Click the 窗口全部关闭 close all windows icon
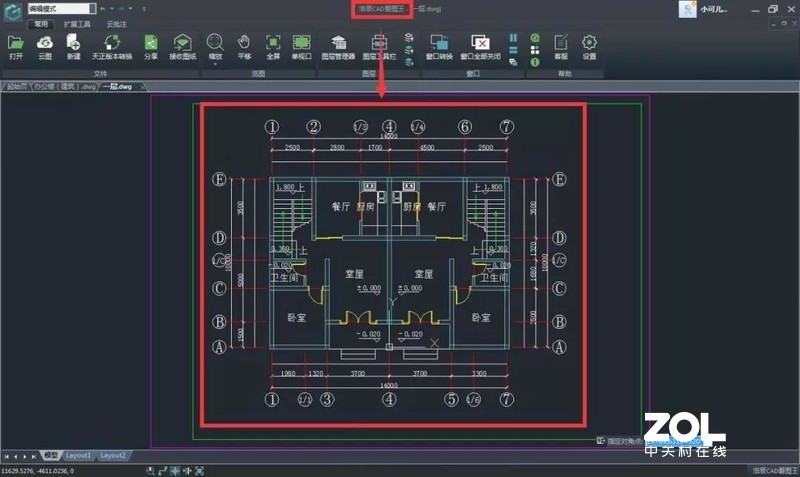The height and width of the screenshot is (477, 800). [x=480, y=43]
